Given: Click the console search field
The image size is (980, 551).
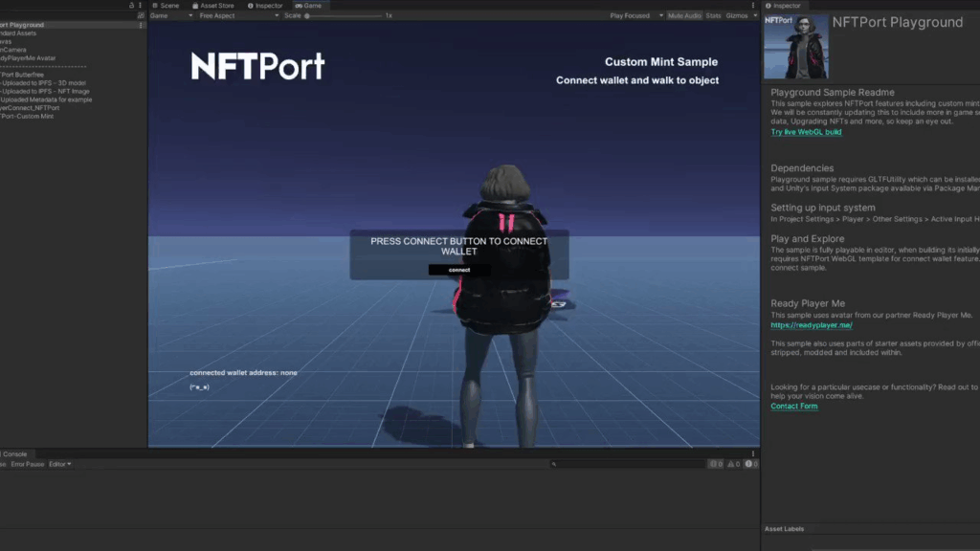Looking at the screenshot, I should (627, 464).
